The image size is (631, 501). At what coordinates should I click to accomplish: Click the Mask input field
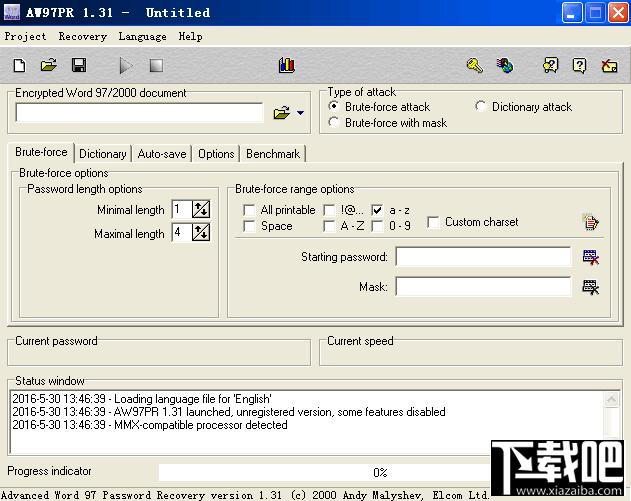(x=483, y=287)
